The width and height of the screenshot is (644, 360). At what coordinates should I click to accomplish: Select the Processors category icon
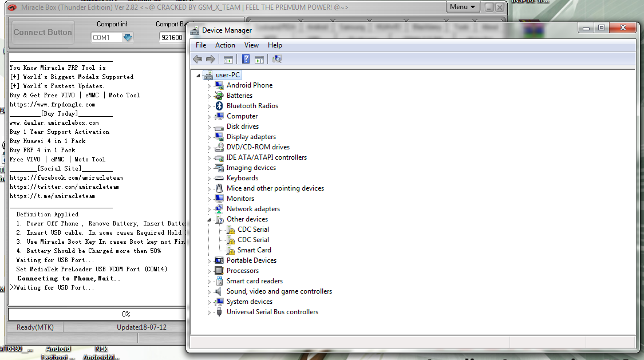pyautogui.click(x=219, y=271)
